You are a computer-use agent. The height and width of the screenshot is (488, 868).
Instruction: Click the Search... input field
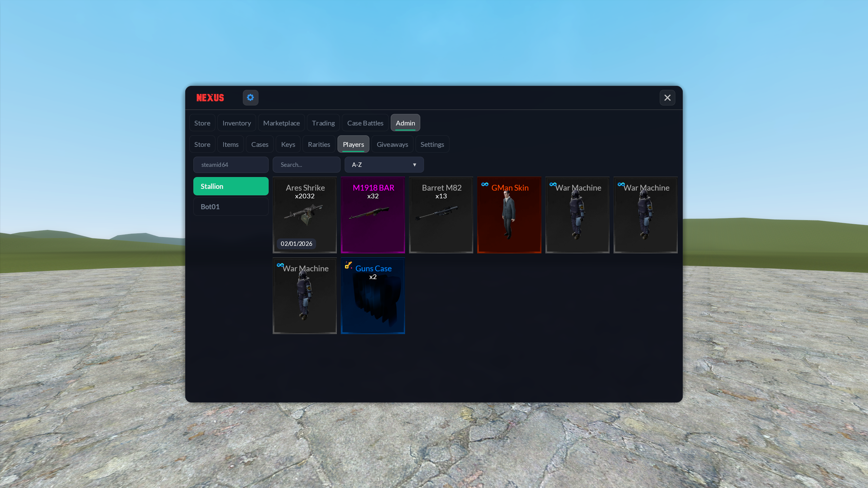pyautogui.click(x=306, y=165)
